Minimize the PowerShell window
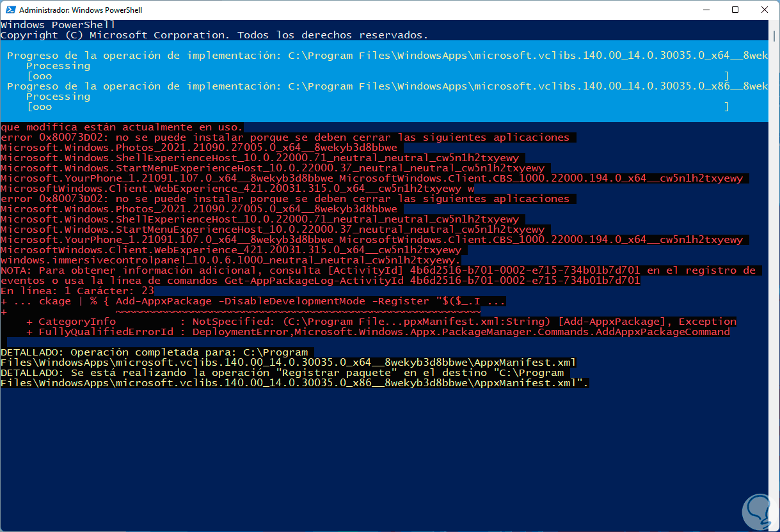The image size is (780, 532). tap(706, 10)
